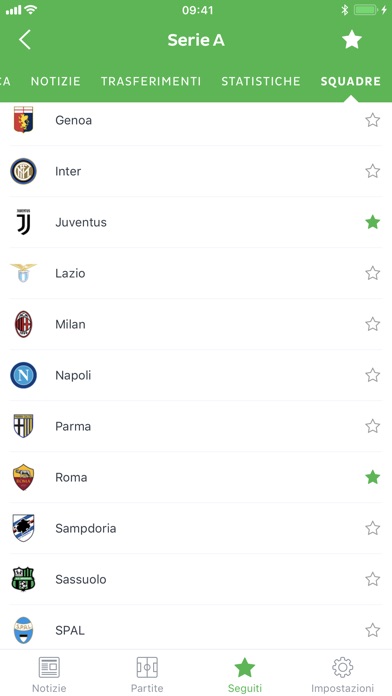Follow Lazio with its star
The image size is (392, 696).
(x=372, y=273)
